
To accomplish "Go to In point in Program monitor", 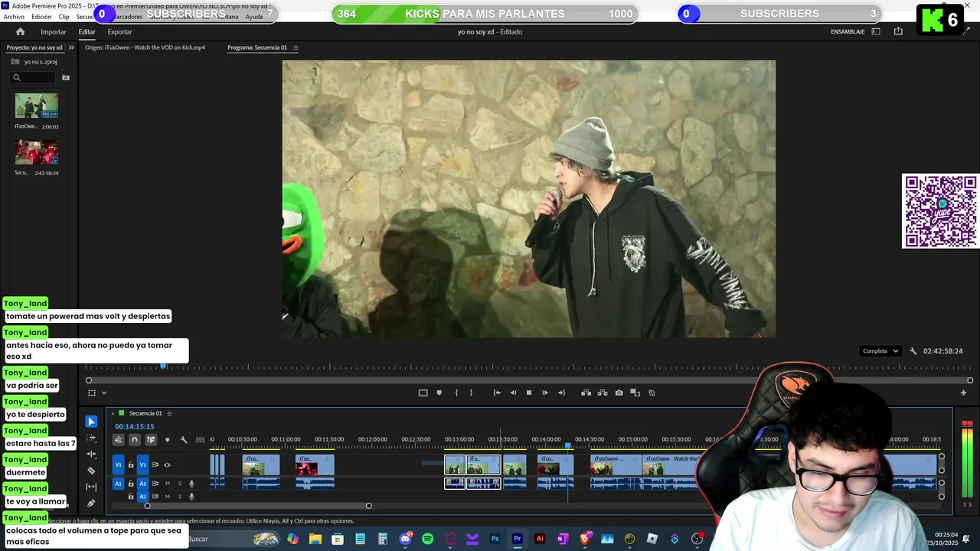I will click(497, 393).
